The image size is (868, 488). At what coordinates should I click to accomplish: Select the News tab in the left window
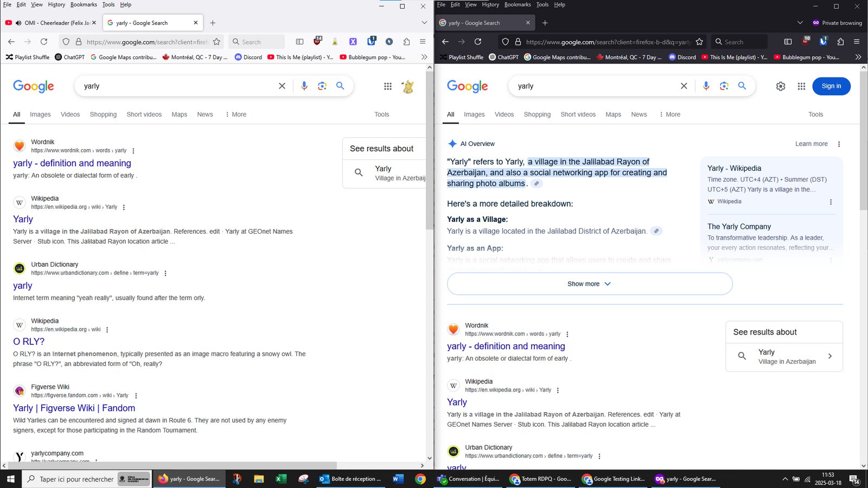(205, 114)
